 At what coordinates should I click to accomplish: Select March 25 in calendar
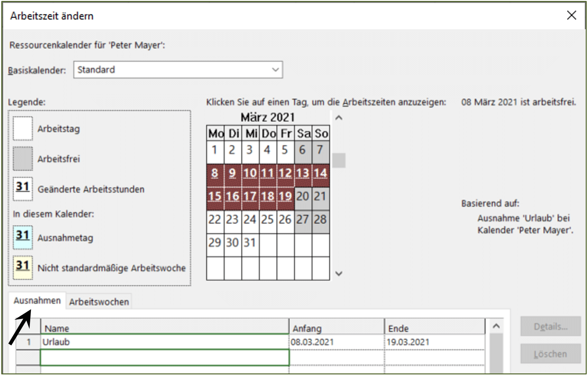point(268,220)
